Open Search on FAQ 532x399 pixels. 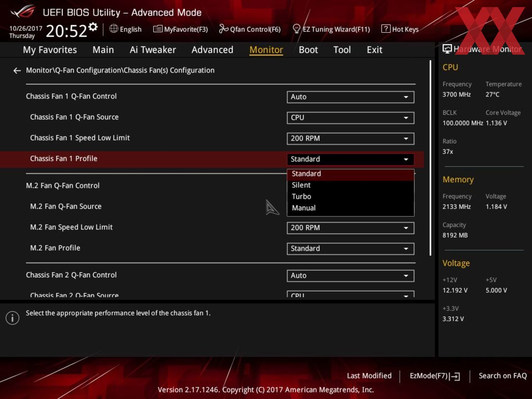(503, 376)
